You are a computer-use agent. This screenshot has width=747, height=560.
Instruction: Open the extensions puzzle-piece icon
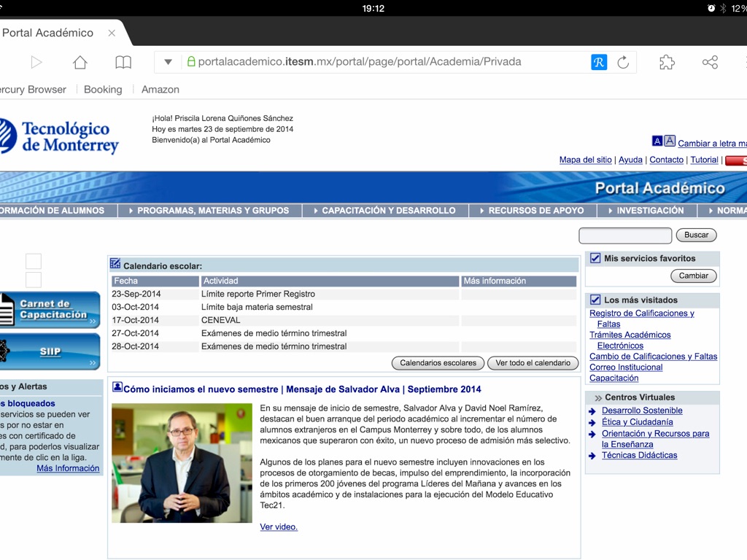point(667,63)
